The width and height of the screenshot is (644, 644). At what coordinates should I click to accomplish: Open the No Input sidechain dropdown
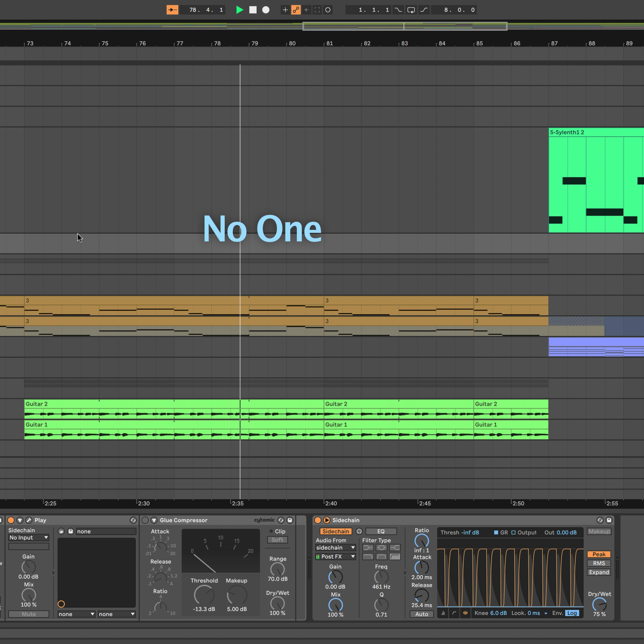tap(29, 538)
